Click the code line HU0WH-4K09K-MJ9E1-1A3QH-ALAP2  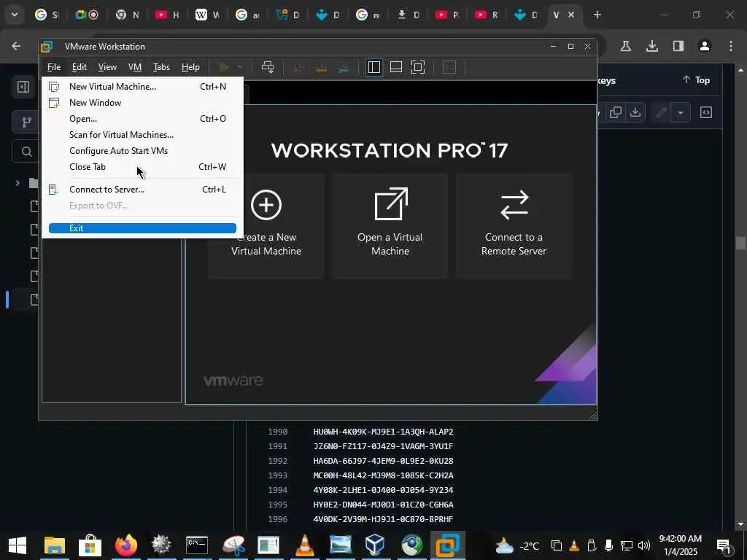[x=384, y=432]
